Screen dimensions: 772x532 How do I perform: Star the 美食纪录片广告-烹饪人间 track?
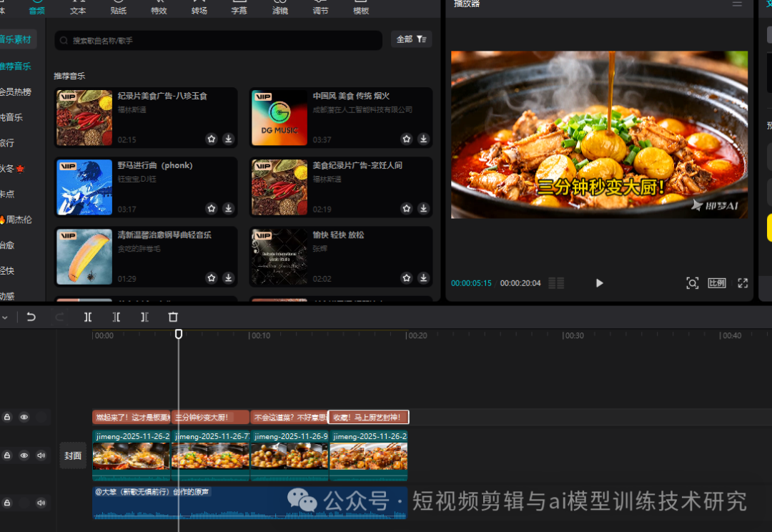407,208
